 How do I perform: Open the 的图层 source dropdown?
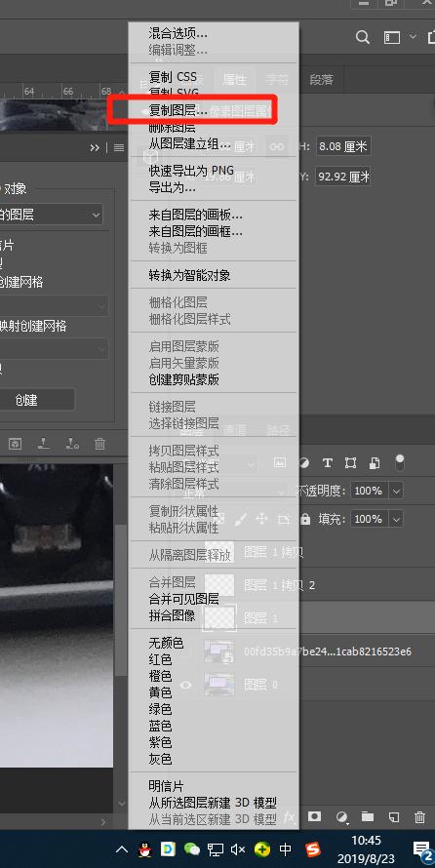[50, 215]
